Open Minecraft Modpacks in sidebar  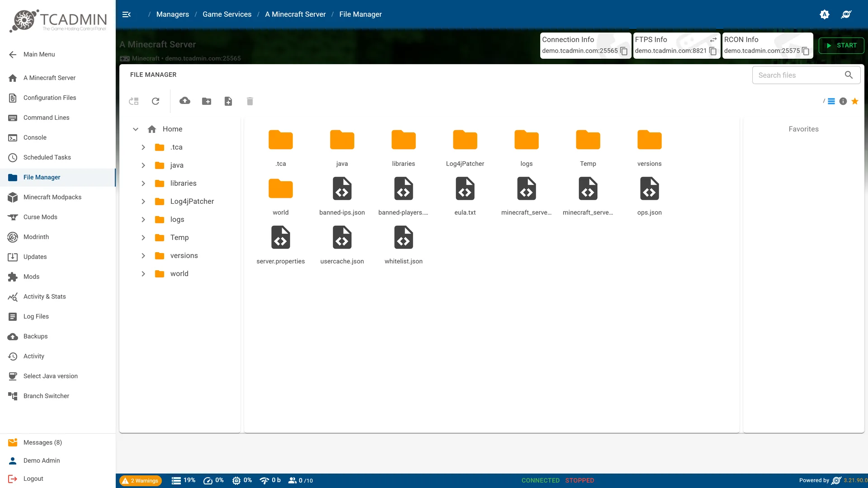coord(58,197)
